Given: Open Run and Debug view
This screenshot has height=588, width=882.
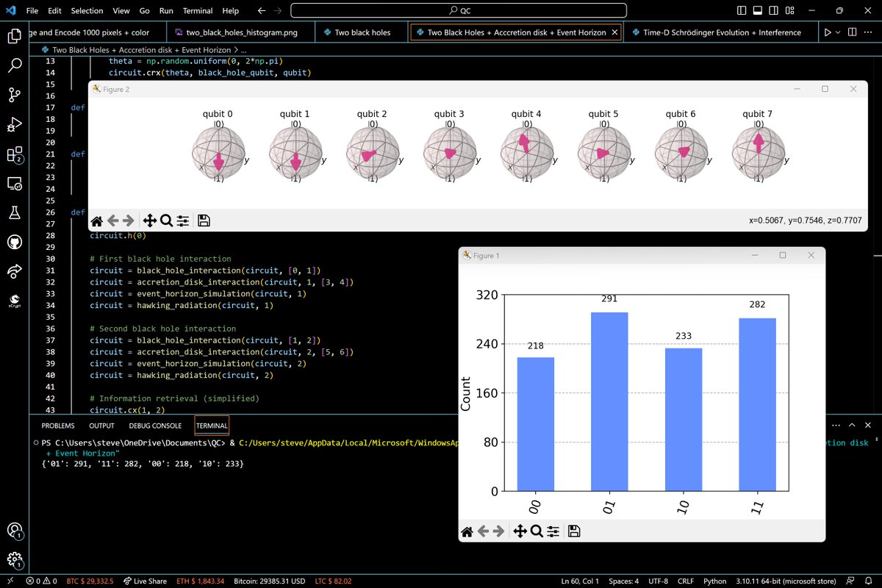Looking at the screenshot, I should (15, 123).
